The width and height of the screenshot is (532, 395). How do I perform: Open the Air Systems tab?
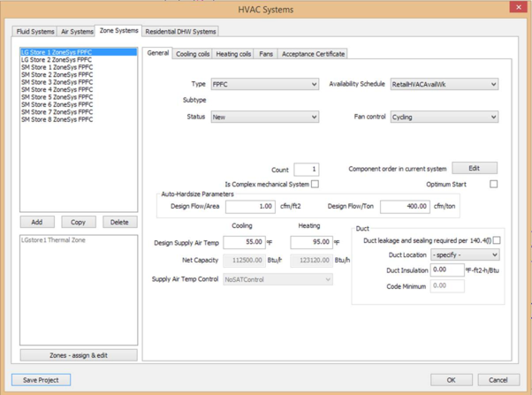(x=77, y=31)
